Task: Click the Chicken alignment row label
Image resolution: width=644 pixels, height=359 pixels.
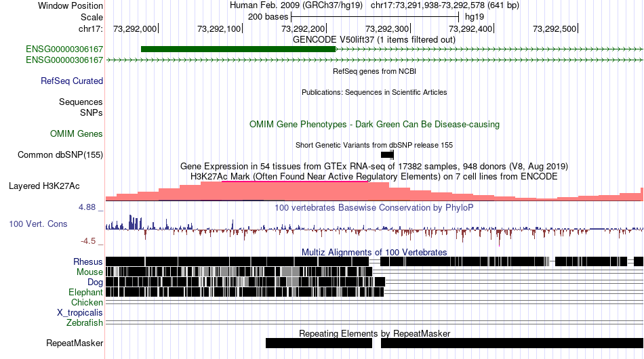Action: click(x=87, y=302)
